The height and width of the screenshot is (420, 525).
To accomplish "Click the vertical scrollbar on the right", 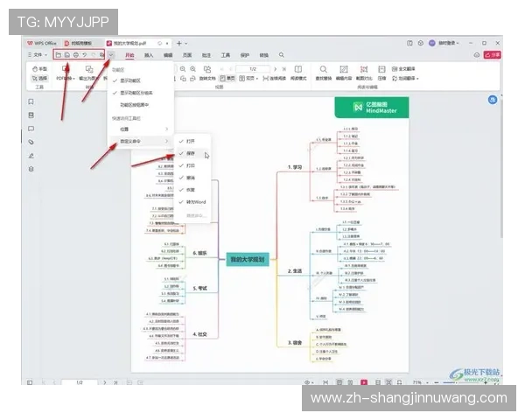I will [x=501, y=167].
